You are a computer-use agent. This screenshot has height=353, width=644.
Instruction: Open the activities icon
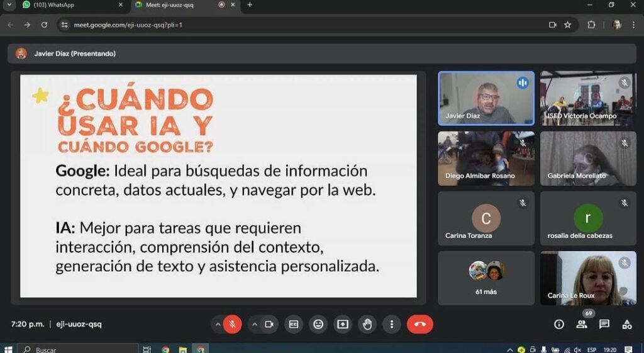click(x=627, y=324)
